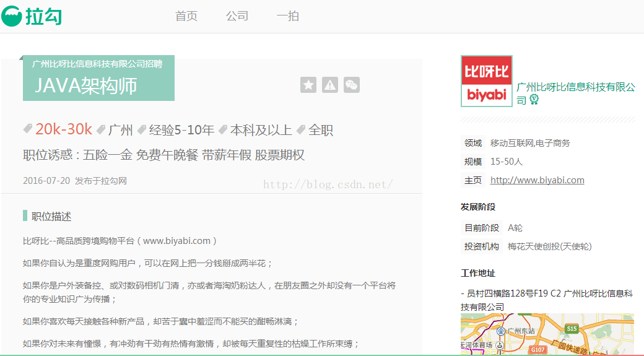Click the 职位诱惑 benefits line
This screenshot has width=644, height=356.
pyautogui.click(x=164, y=155)
